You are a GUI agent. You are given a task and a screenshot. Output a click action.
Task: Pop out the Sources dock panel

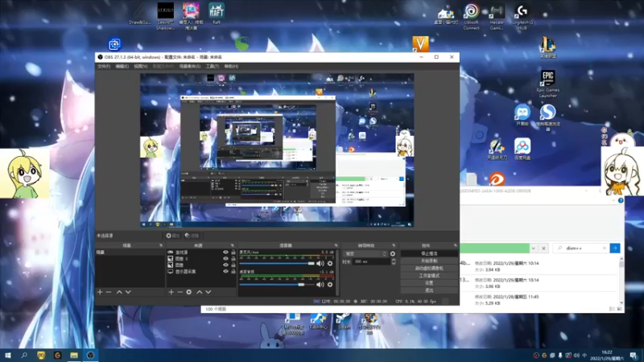coord(233,245)
